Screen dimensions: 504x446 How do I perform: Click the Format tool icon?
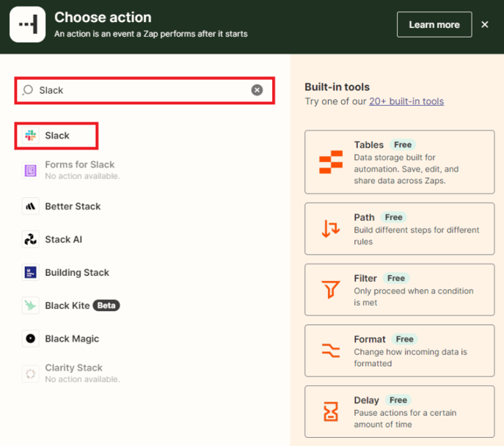click(x=331, y=351)
